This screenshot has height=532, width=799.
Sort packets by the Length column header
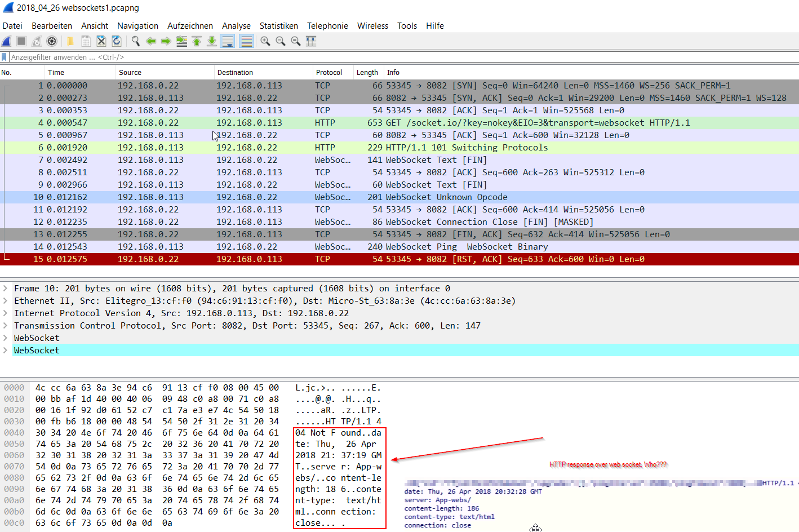[369, 73]
